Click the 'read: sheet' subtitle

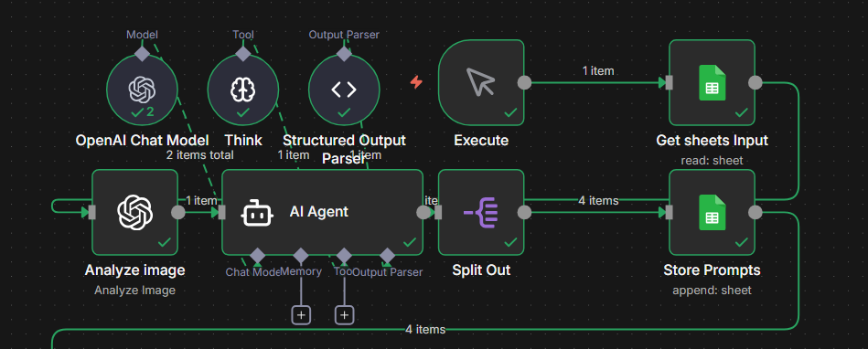coord(712,161)
